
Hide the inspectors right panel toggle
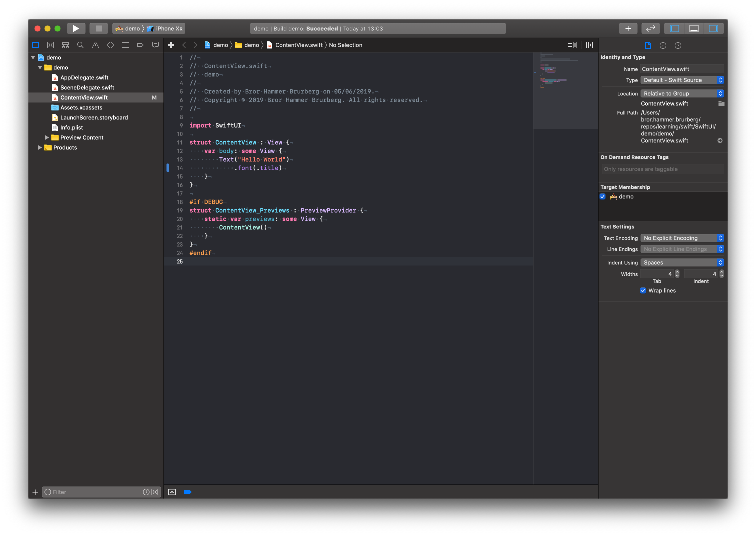click(x=713, y=28)
